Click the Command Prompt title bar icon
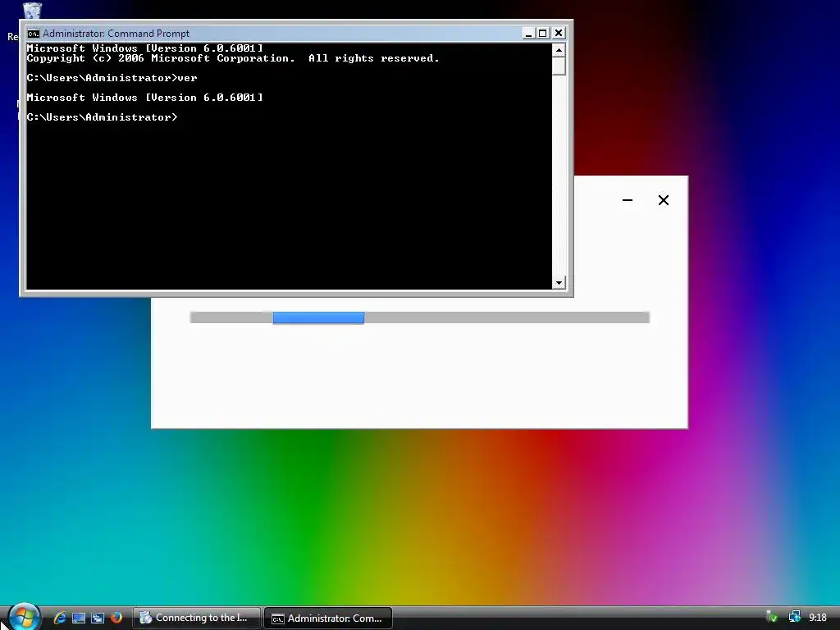 (34, 33)
